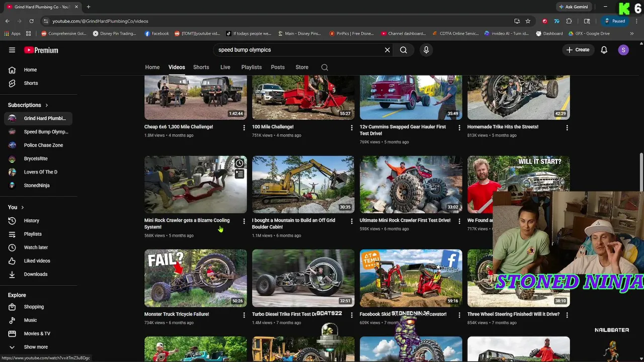Open Speed Bump Olympics subscription
This screenshot has height=362, width=644.
coord(39,132)
